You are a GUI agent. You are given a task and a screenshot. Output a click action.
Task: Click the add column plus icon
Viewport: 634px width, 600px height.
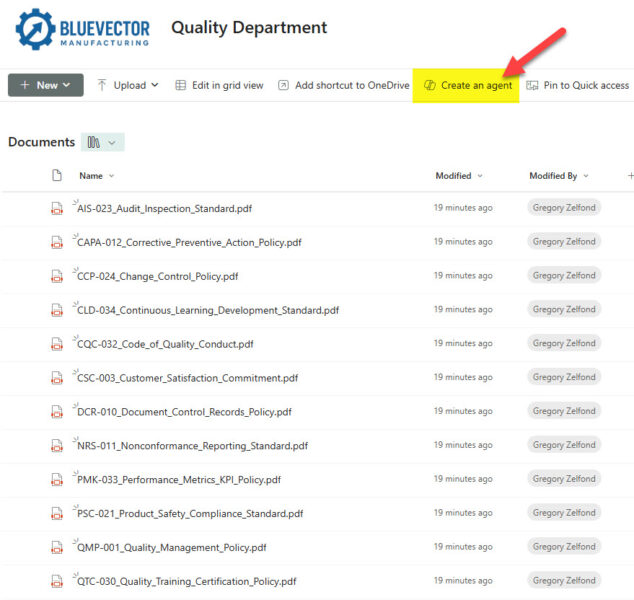tap(630, 175)
